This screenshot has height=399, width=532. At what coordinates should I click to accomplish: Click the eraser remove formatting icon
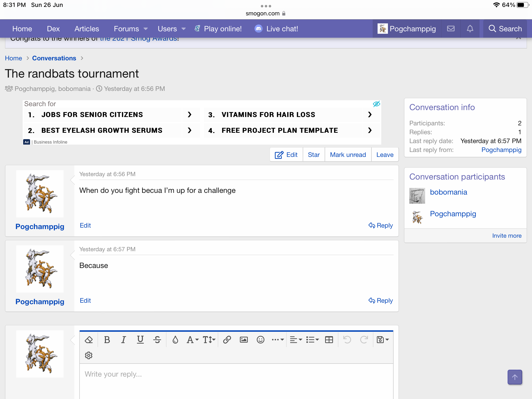pyautogui.click(x=89, y=340)
